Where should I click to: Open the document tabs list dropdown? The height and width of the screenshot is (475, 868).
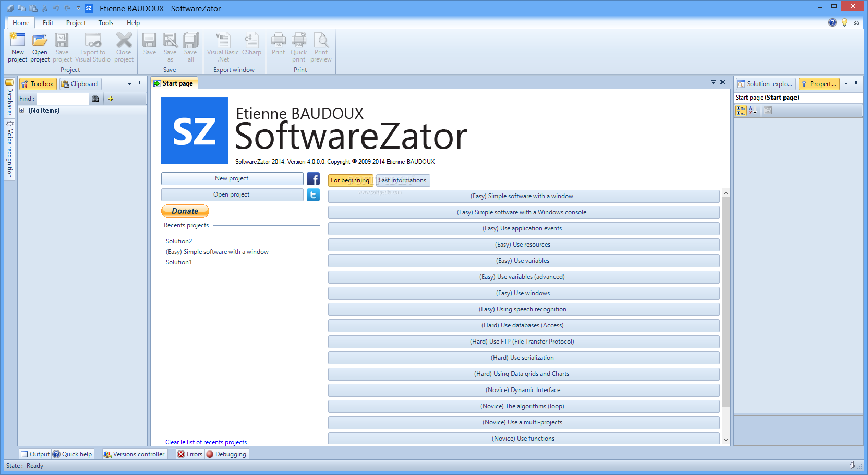[713, 82]
